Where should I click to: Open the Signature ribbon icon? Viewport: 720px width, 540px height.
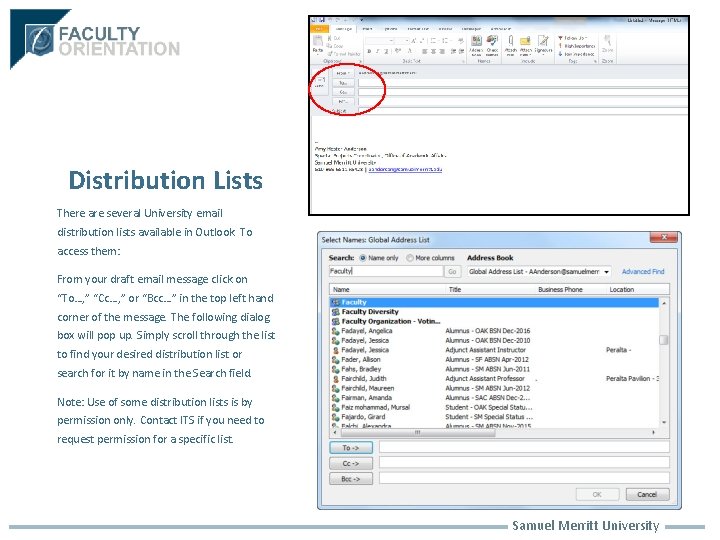[543, 41]
